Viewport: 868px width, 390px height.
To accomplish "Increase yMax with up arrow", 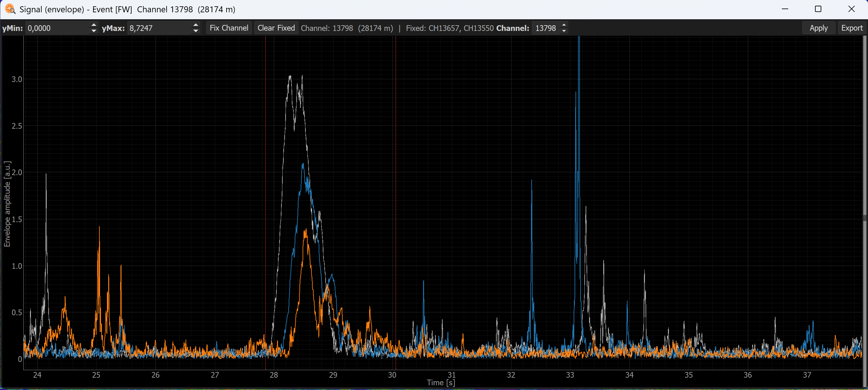I will (196, 25).
